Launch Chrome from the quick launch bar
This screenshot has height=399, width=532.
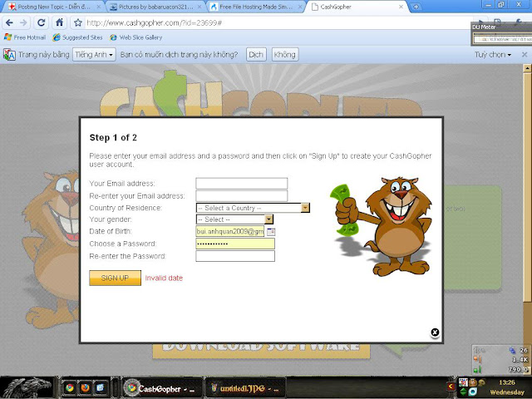pyautogui.click(x=70, y=387)
